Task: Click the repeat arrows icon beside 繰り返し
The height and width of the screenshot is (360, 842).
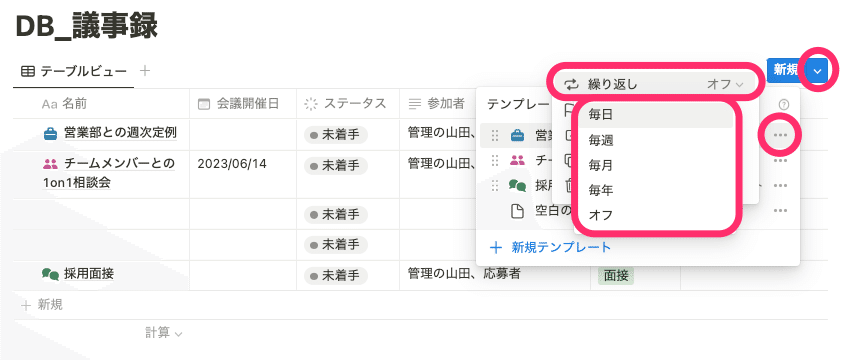Action: click(571, 84)
